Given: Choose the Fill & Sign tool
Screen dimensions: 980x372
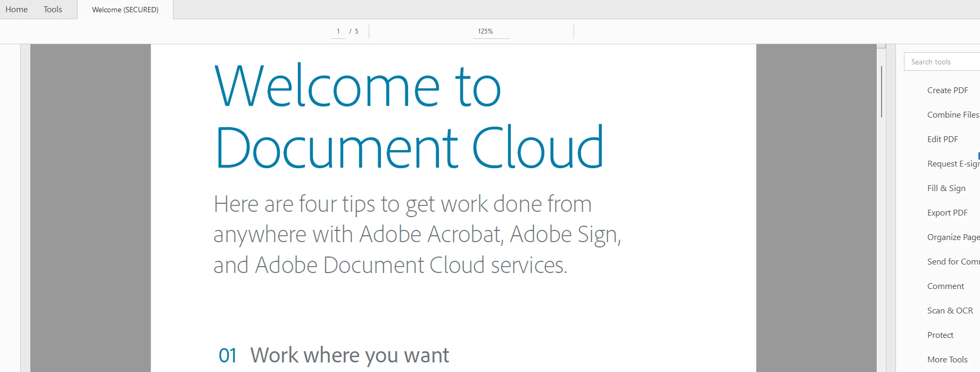Looking at the screenshot, I should (x=946, y=188).
